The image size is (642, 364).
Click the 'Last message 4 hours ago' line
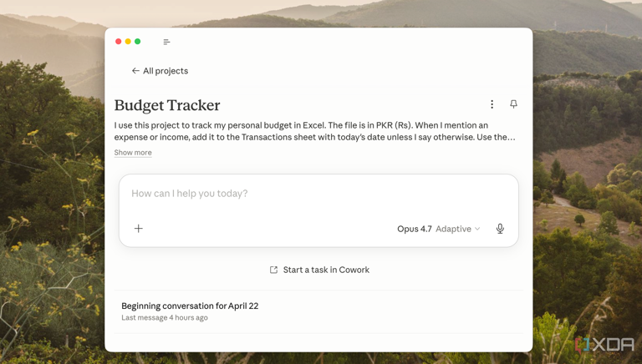165,318
